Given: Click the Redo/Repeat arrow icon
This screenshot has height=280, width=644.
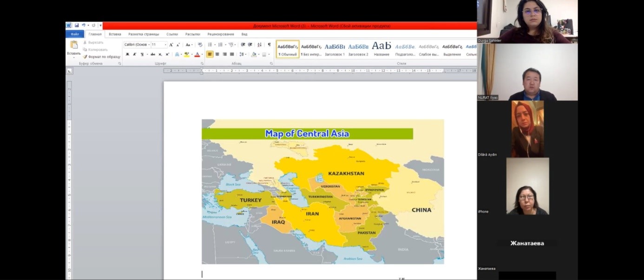Looking at the screenshot, I should tap(93, 26).
